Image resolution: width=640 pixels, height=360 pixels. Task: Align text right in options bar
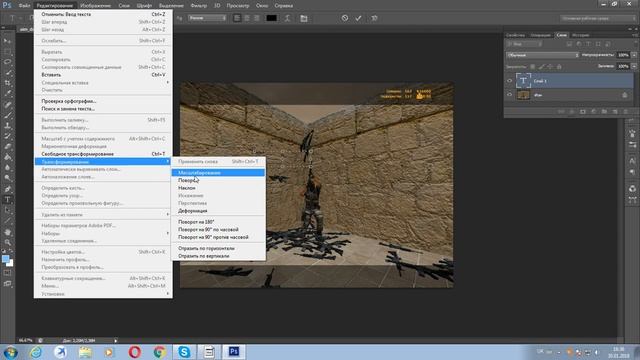point(257,18)
